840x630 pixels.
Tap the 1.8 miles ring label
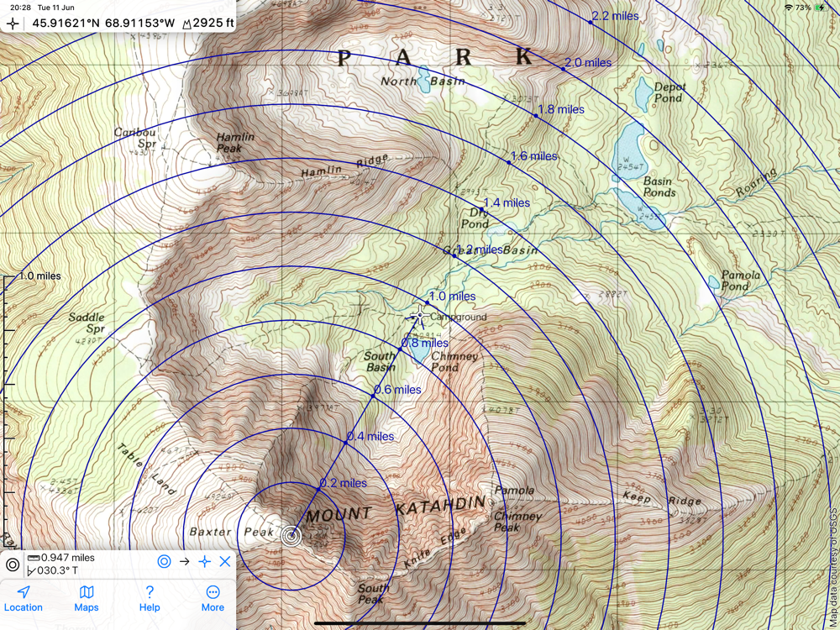coord(561,109)
